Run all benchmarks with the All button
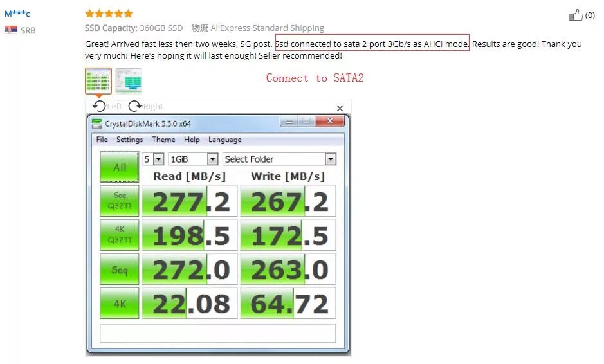This screenshot has height=364, width=604. [x=120, y=167]
